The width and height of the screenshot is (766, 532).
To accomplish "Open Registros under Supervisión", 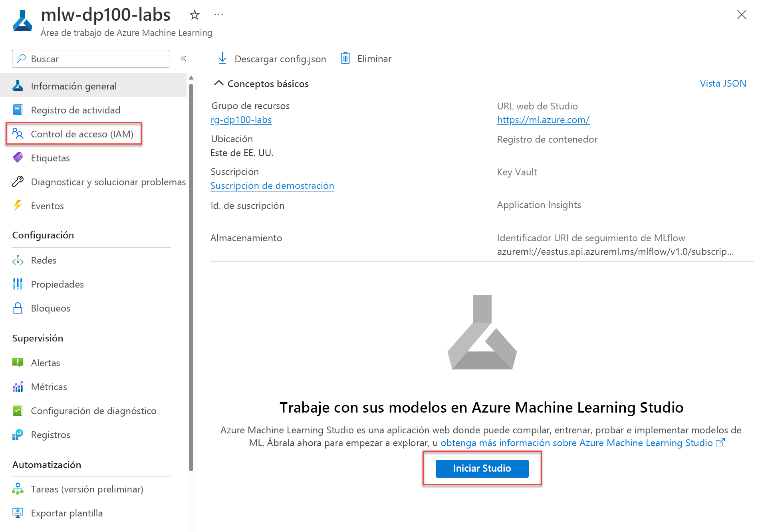I will (x=93, y=435).
